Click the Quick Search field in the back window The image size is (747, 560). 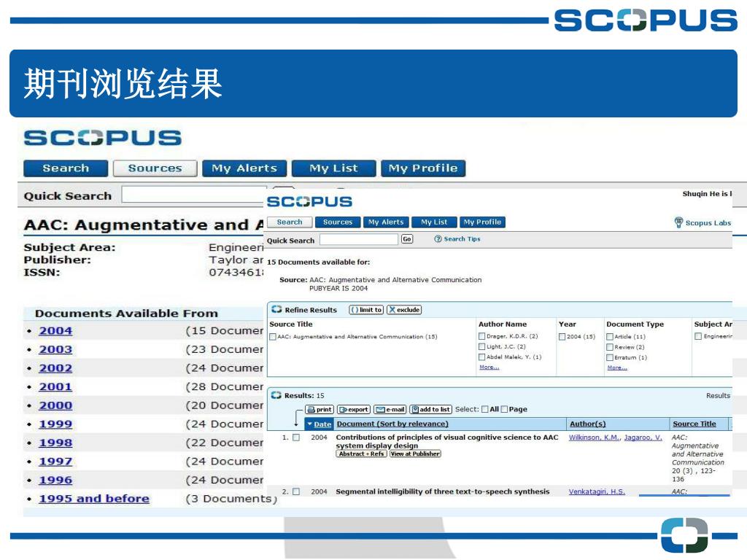(x=193, y=195)
